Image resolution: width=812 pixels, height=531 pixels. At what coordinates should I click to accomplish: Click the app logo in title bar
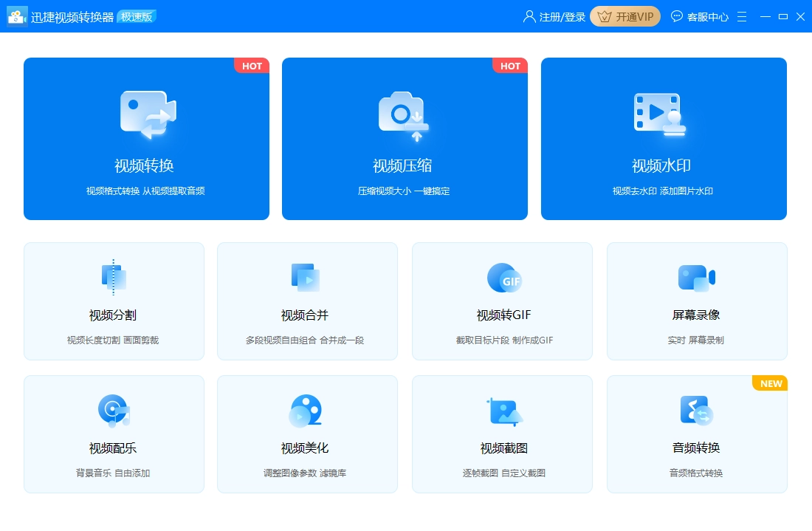(x=17, y=17)
